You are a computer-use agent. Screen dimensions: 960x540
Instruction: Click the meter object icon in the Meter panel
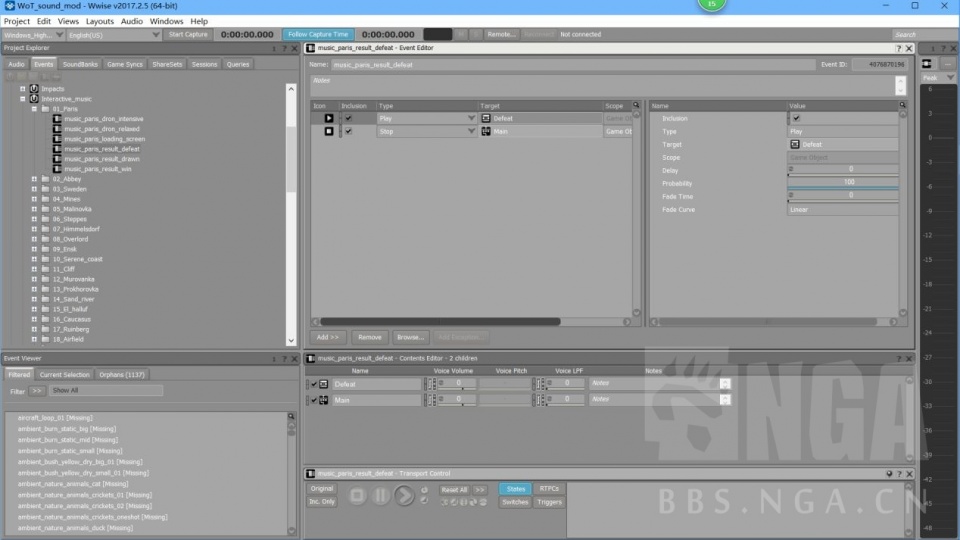tap(927, 64)
